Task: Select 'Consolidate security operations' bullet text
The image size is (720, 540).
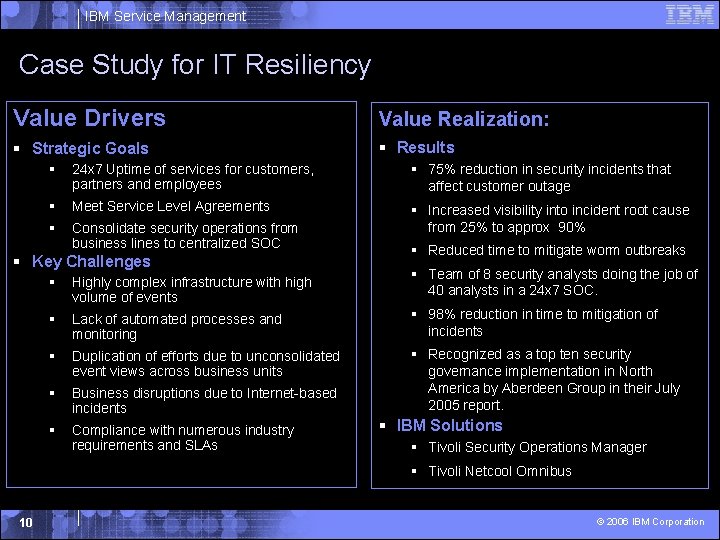Action: (x=185, y=236)
